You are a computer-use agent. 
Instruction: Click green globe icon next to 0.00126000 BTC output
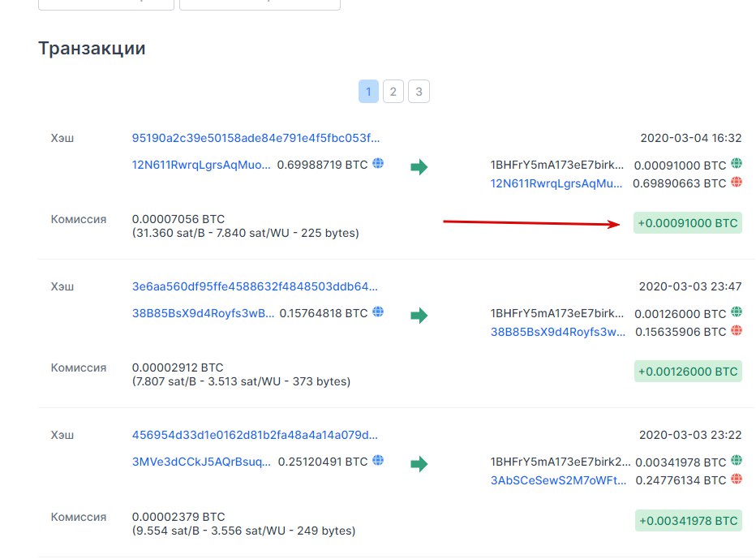(737, 312)
